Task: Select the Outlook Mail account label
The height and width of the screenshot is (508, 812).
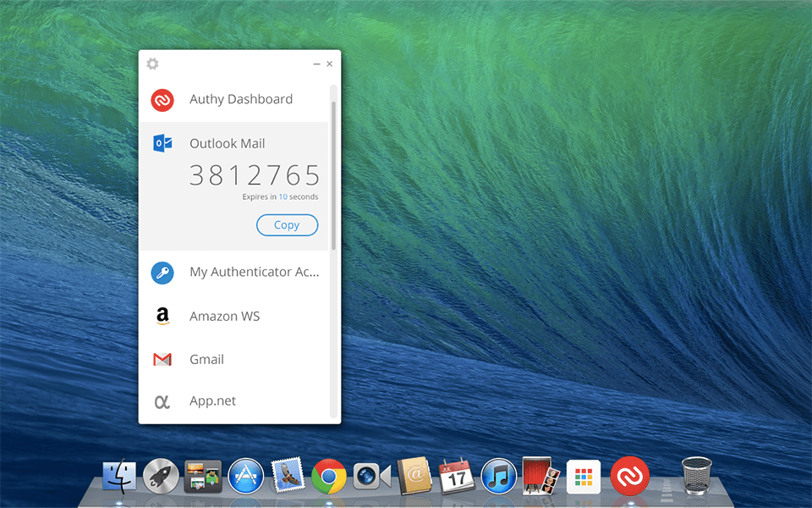Action: pos(227,144)
